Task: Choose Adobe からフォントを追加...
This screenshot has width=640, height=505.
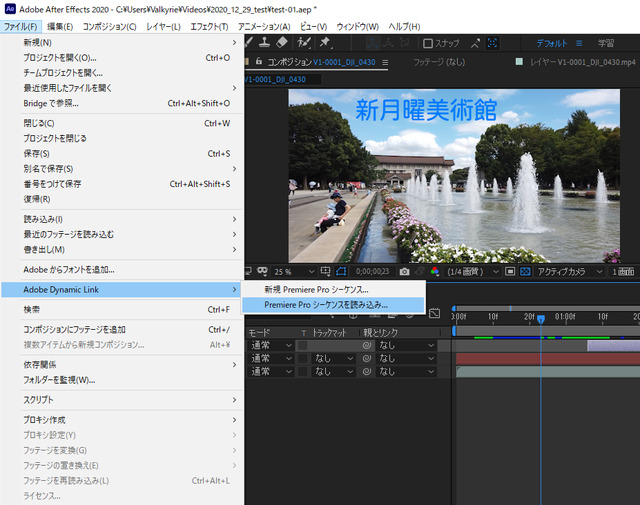Action: click(122, 269)
